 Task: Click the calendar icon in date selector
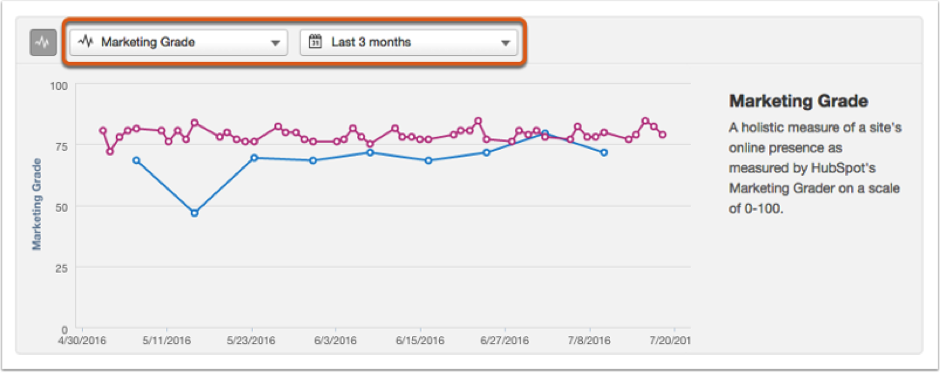tap(314, 42)
